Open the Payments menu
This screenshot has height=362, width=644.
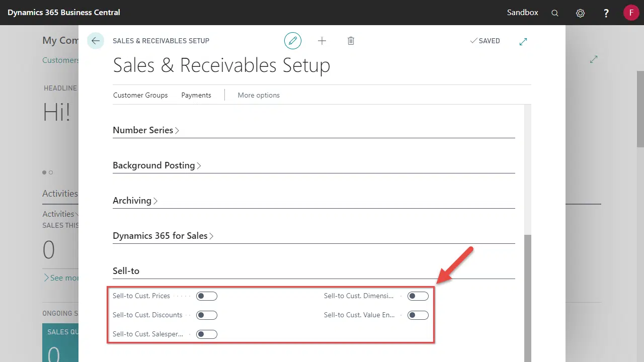coord(196,95)
